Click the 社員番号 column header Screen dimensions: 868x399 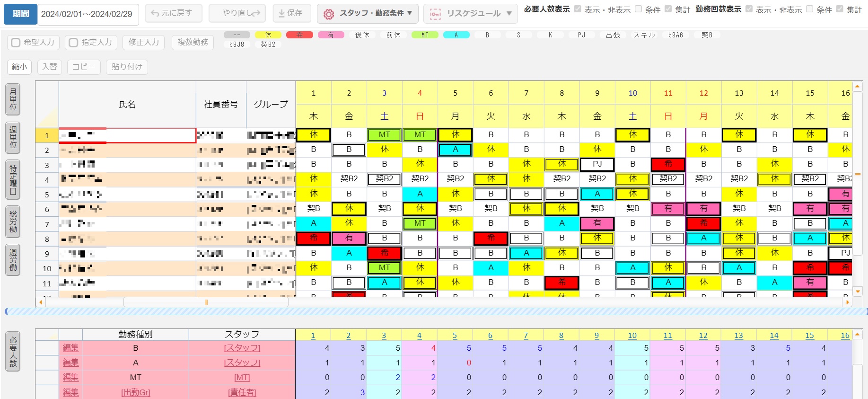221,104
